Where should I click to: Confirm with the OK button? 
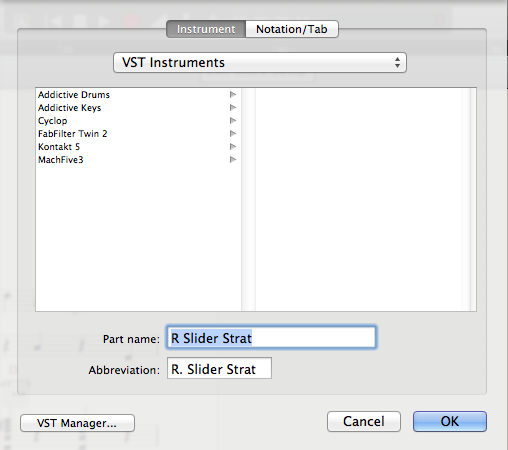450,421
